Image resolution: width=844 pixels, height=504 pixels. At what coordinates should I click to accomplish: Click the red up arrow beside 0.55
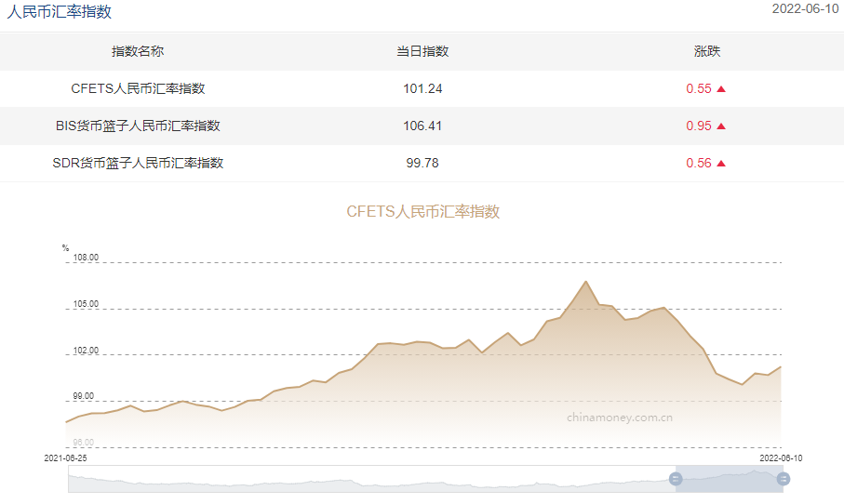pyautogui.click(x=721, y=89)
